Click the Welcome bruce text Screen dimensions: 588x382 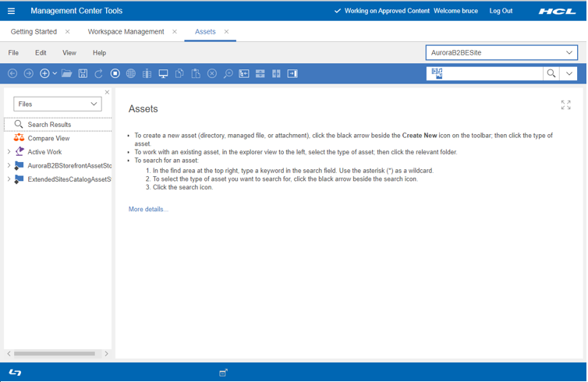(455, 11)
